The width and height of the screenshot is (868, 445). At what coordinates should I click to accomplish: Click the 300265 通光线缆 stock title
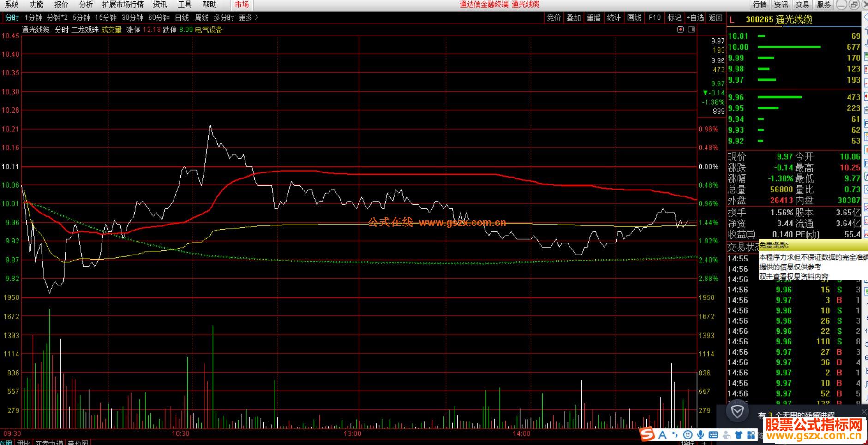pyautogui.click(x=779, y=20)
